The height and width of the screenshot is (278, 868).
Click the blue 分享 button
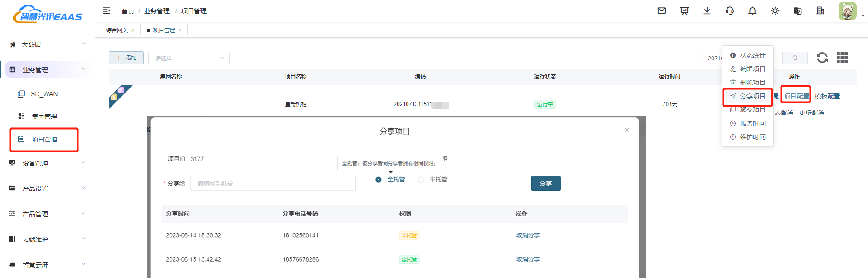(x=546, y=184)
